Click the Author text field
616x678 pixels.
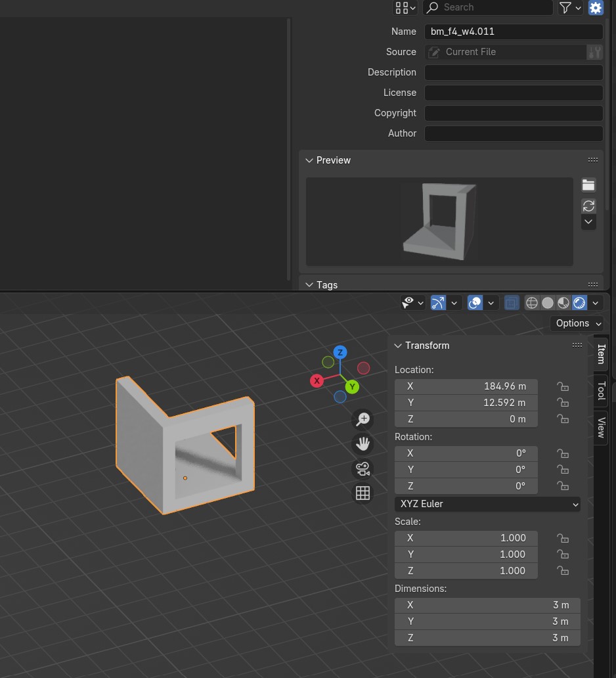click(514, 133)
